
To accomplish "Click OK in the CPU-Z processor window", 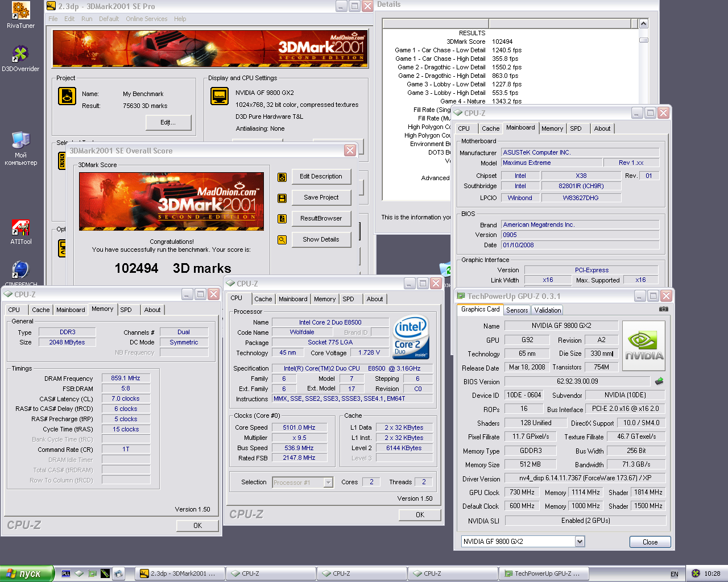I will coord(420,515).
